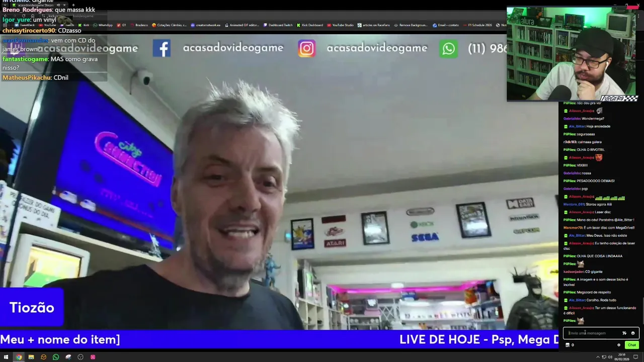
Task: Open the Dashboard Twitch bookmark
Action: coord(278,25)
